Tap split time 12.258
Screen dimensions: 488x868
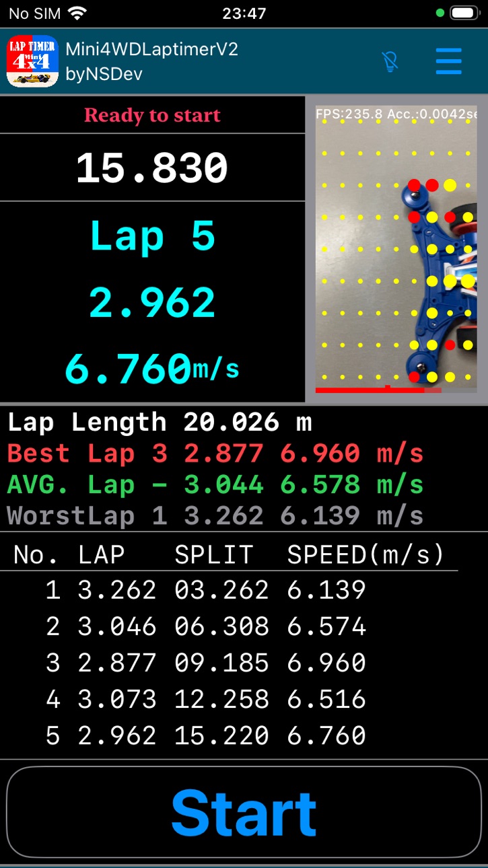pos(221,699)
